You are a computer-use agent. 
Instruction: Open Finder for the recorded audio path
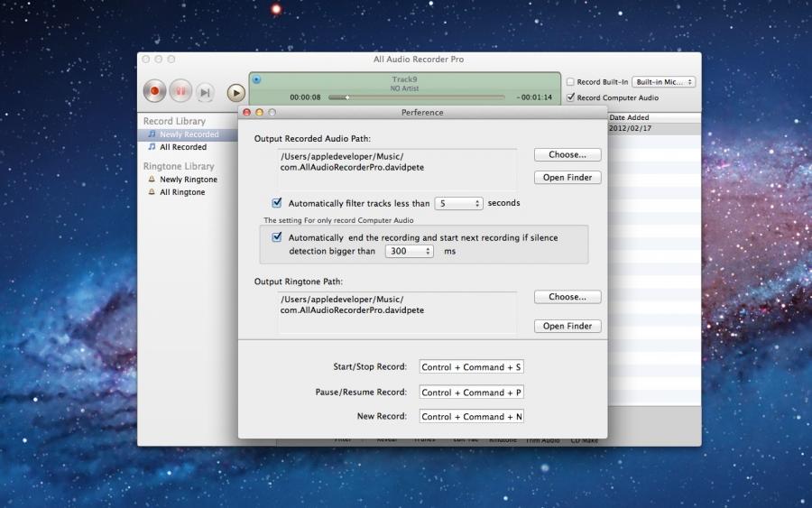click(567, 177)
